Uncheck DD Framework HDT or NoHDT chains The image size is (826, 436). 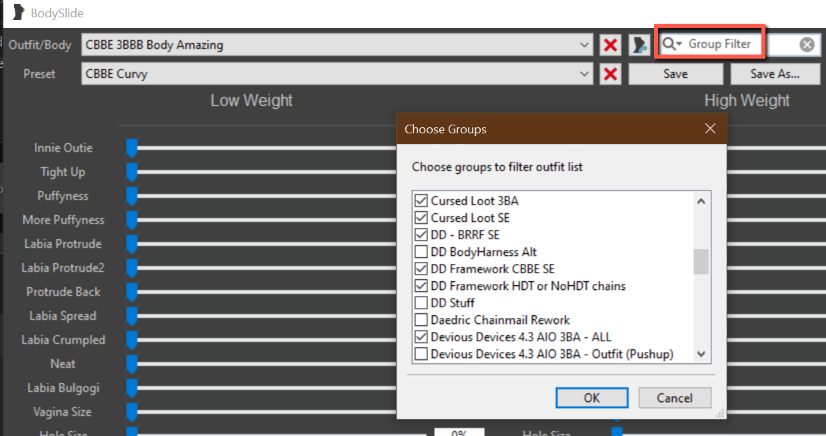tap(421, 286)
